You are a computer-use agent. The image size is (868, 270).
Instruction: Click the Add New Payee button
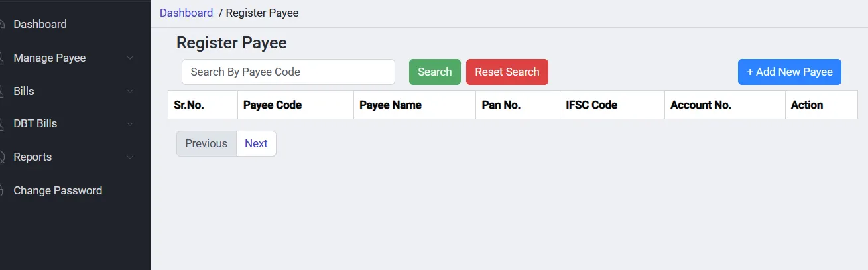789,72
